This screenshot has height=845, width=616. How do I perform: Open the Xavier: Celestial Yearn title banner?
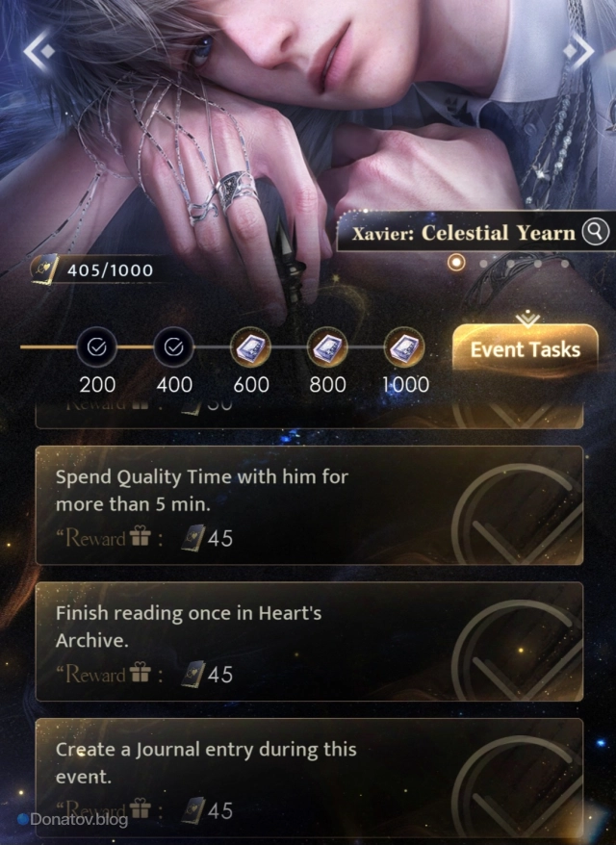click(464, 232)
